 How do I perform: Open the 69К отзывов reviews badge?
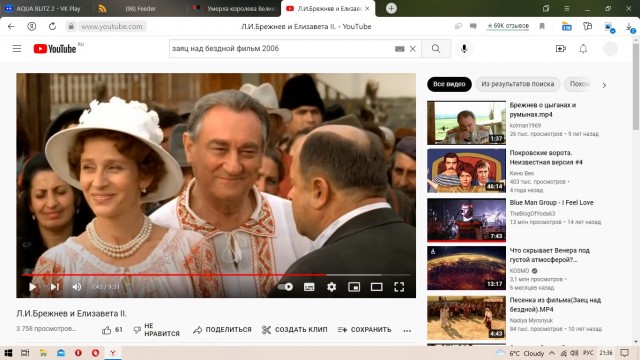click(x=508, y=26)
